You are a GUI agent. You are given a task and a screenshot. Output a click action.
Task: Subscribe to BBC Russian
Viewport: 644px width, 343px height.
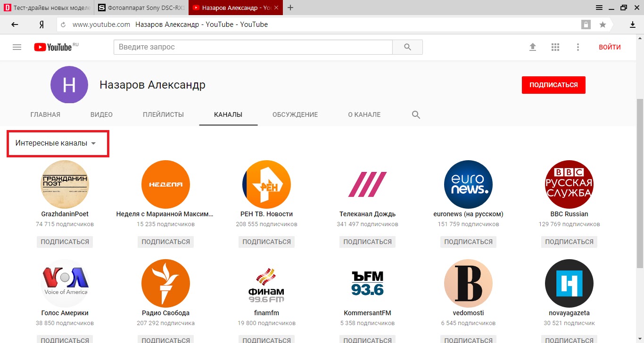(x=569, y=242)
